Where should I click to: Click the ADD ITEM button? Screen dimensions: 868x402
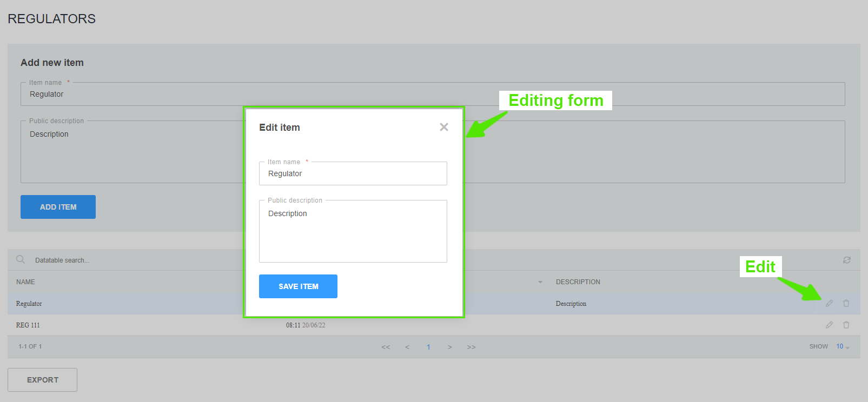(58, 207)
